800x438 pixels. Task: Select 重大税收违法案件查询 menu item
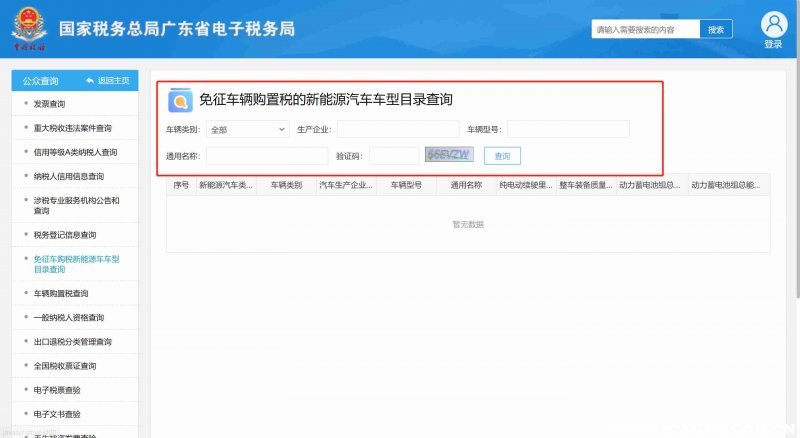pos(72,128)
